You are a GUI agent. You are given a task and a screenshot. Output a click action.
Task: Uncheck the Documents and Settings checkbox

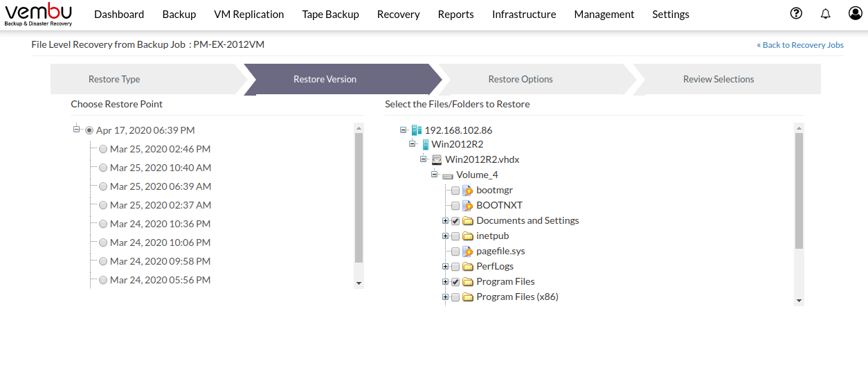point(455,221)
